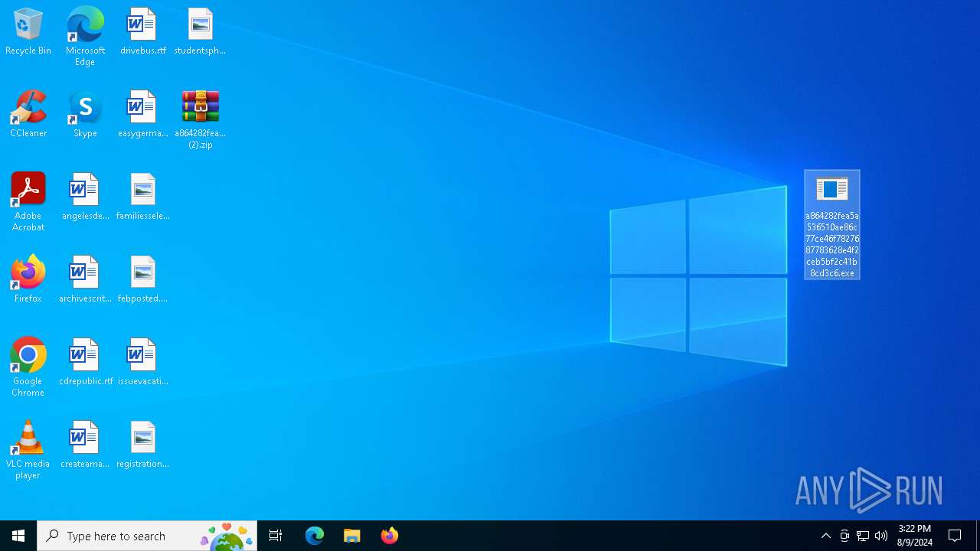Select the Recycle Bin desktop icon
The height and width of the screenshot is (551, 980).
[28, 32]
